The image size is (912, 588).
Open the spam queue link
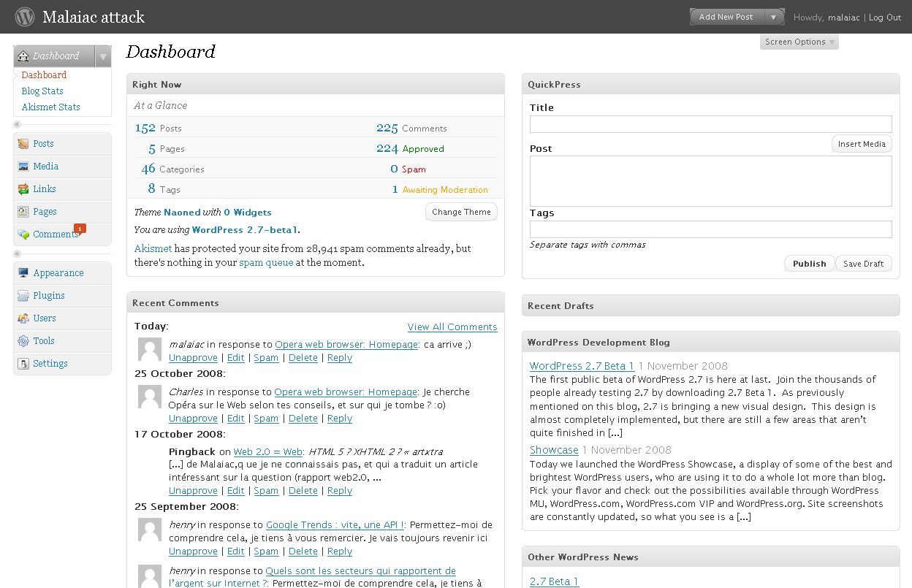266,263
